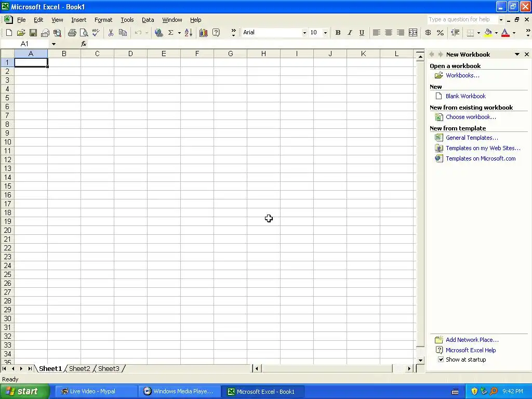Run the ABC spelling check
Screen dimensions: 532x399
pos(96,33)
